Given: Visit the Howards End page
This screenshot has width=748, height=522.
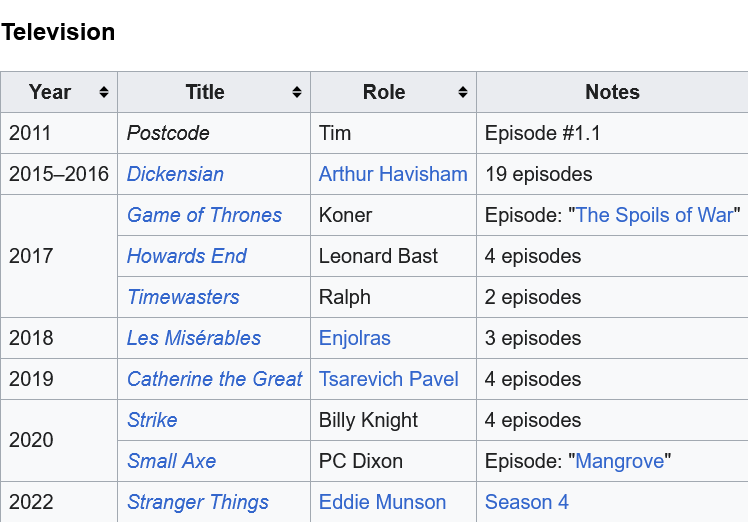Looking at the screenshot, I should coord(186,256).
